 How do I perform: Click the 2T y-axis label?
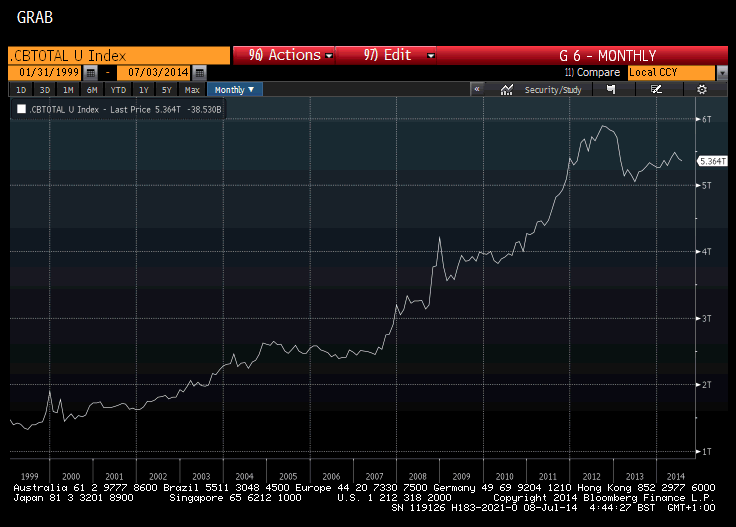click(706, 385)
